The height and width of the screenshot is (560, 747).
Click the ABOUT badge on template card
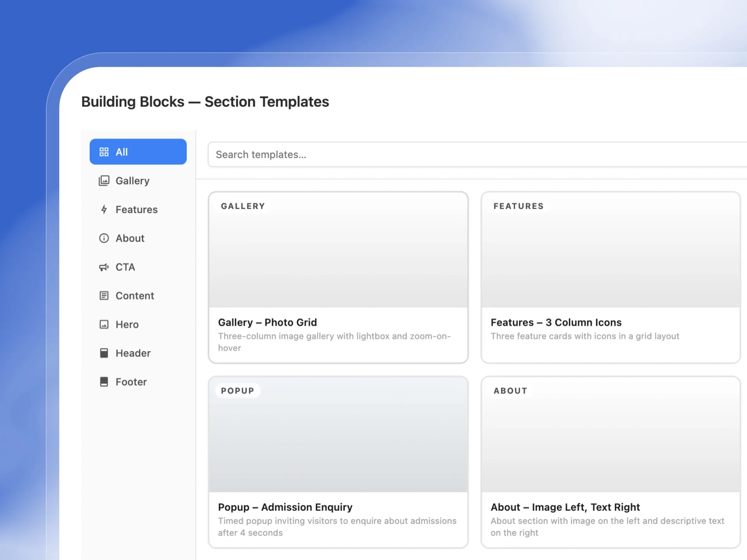(510, 391)
